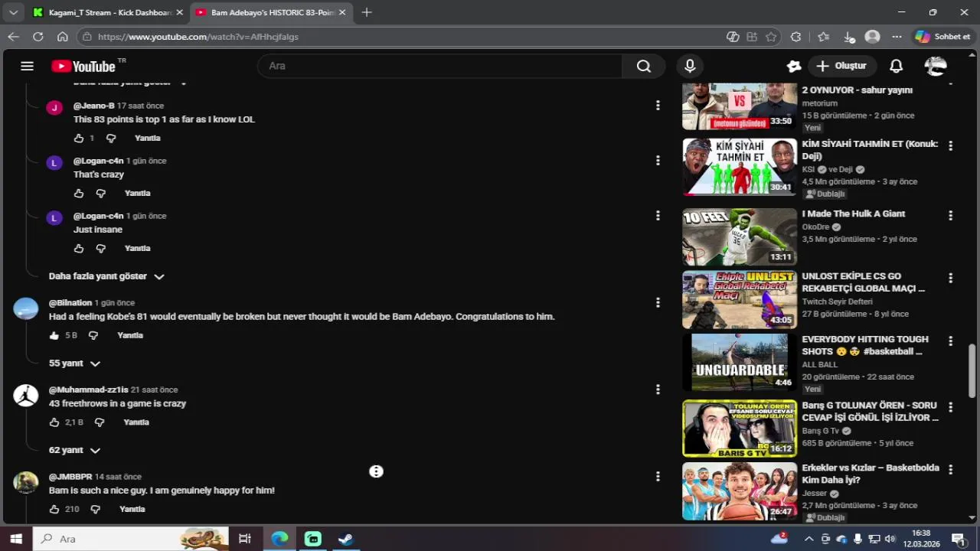
Task: Like the "That's crazy" reply
Action: pyautogui.click(x=78, y=194)
